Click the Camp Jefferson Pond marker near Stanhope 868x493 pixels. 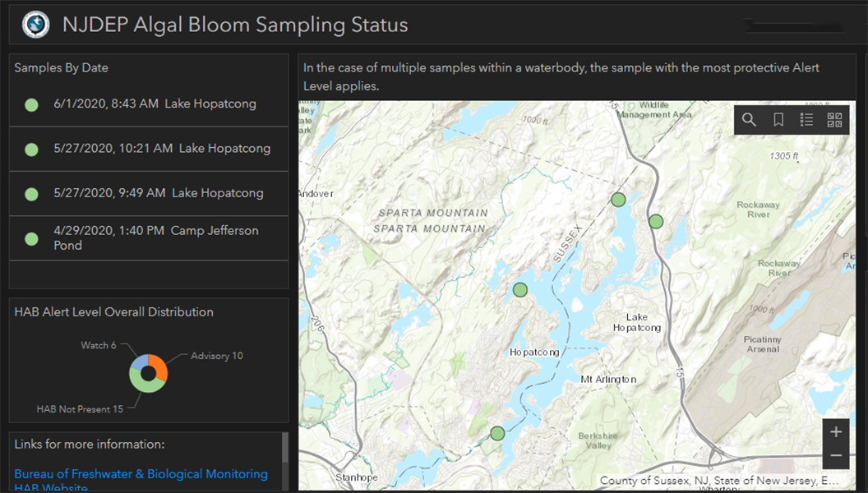497,433
